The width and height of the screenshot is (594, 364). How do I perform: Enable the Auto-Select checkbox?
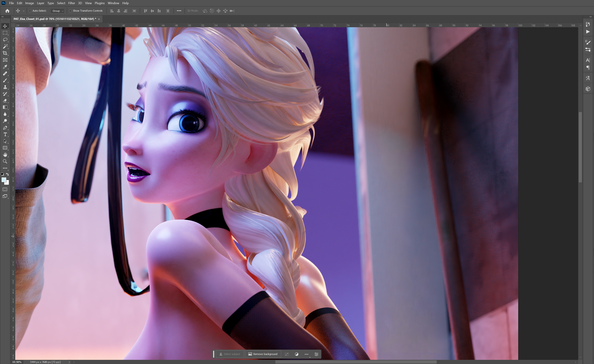point(30,11)
